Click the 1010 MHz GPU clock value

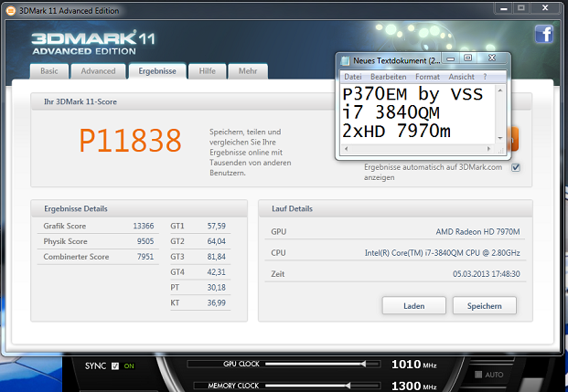(x=413, y=365)
